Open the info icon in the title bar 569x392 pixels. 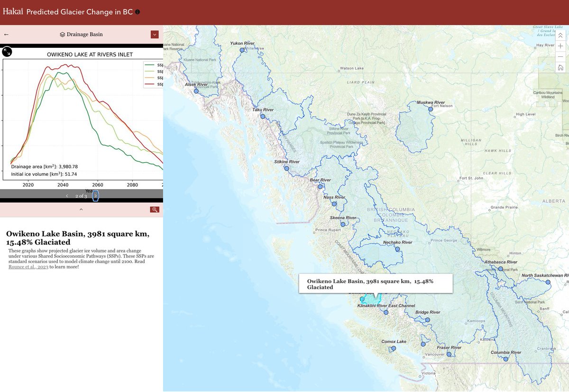point(137,11)
